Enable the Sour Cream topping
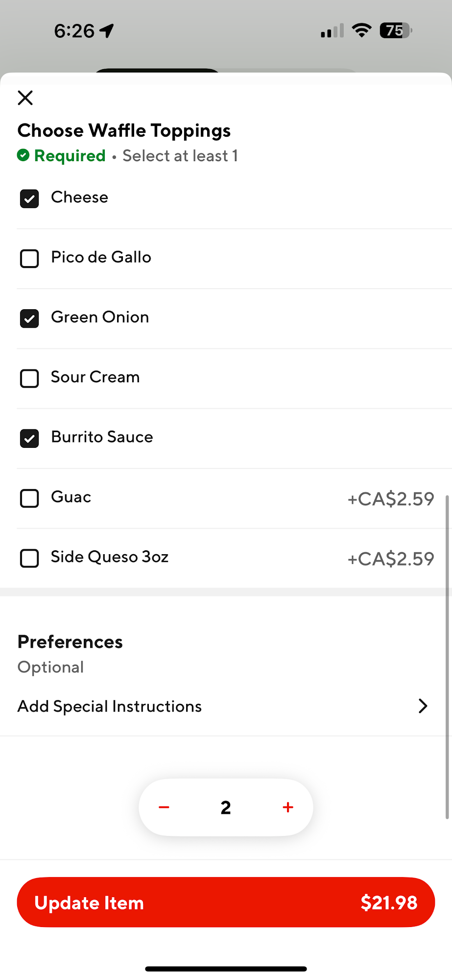452x980 pixels. tap(29, 378)
